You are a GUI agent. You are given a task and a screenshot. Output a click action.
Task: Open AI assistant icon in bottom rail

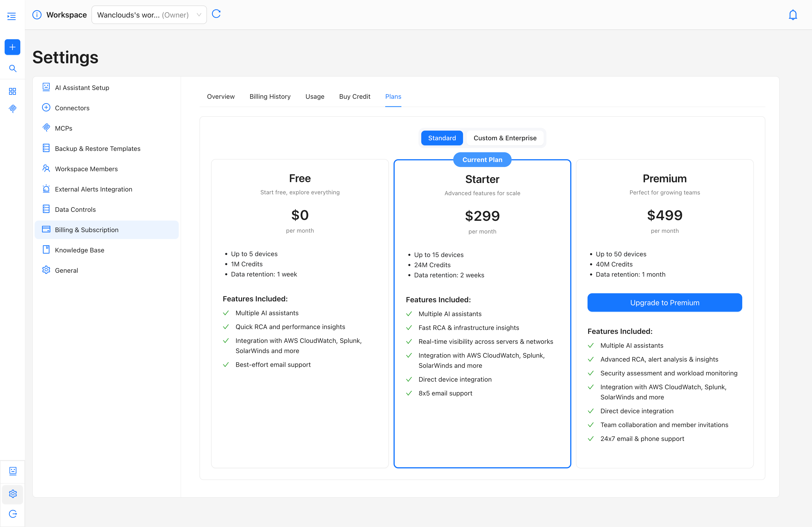[13, 471]
